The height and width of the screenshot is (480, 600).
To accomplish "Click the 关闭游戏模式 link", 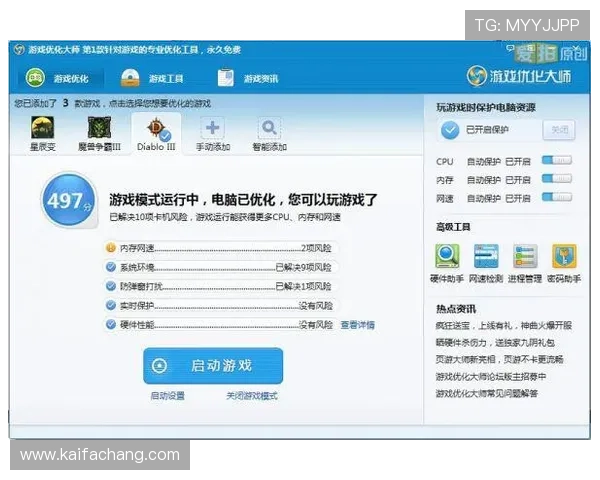I will pyautogui.click(x=252, y=395).
